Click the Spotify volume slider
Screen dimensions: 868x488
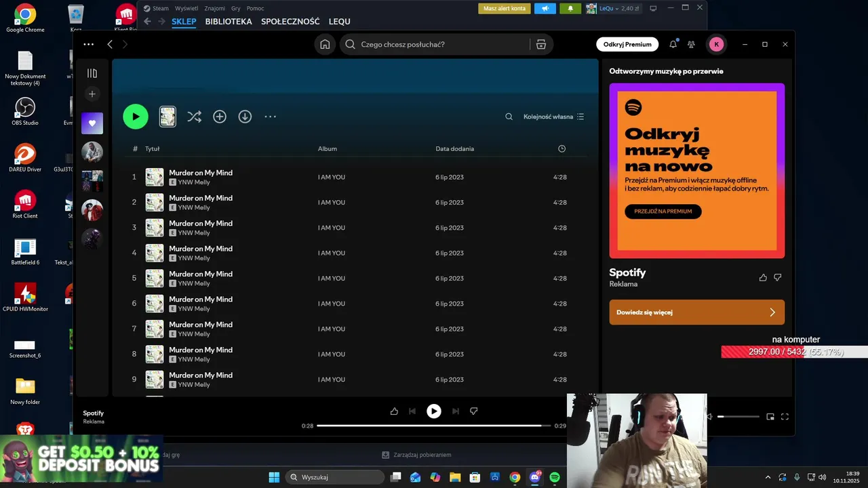click(738, 416)
